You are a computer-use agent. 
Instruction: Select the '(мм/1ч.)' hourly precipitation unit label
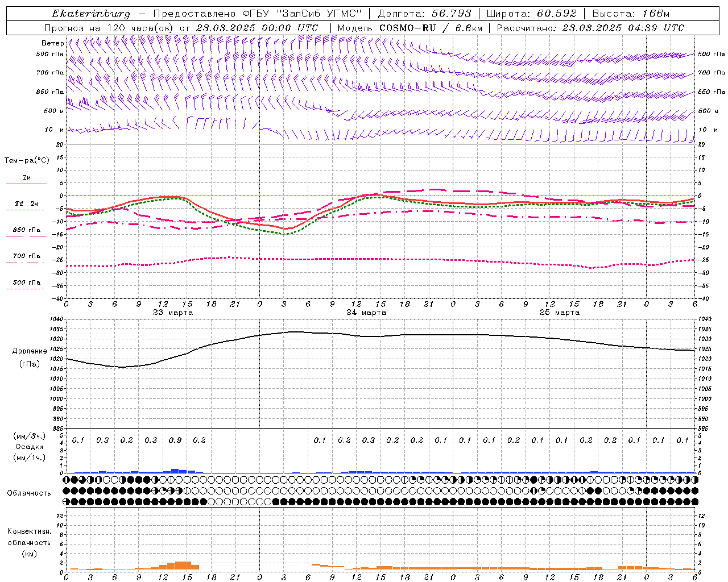[x=30, y=458]
